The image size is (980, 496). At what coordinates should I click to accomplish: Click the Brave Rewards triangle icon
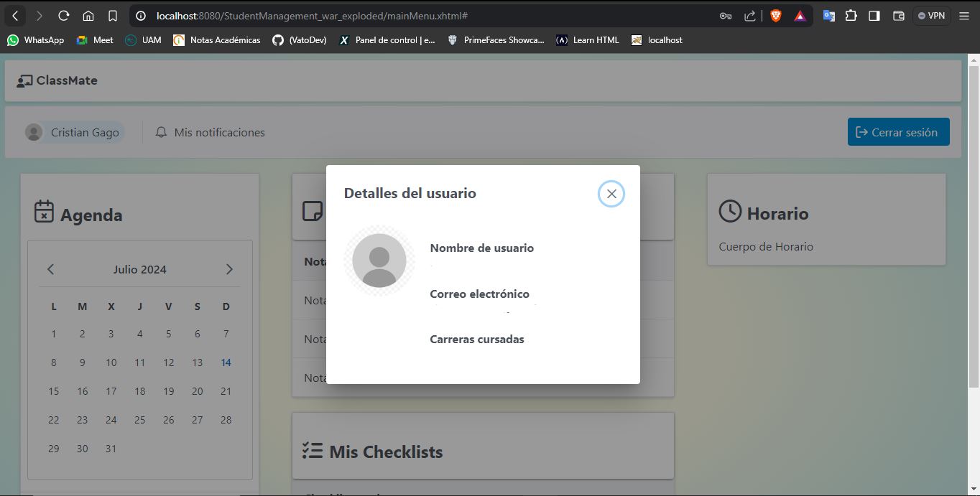[800, 15]
